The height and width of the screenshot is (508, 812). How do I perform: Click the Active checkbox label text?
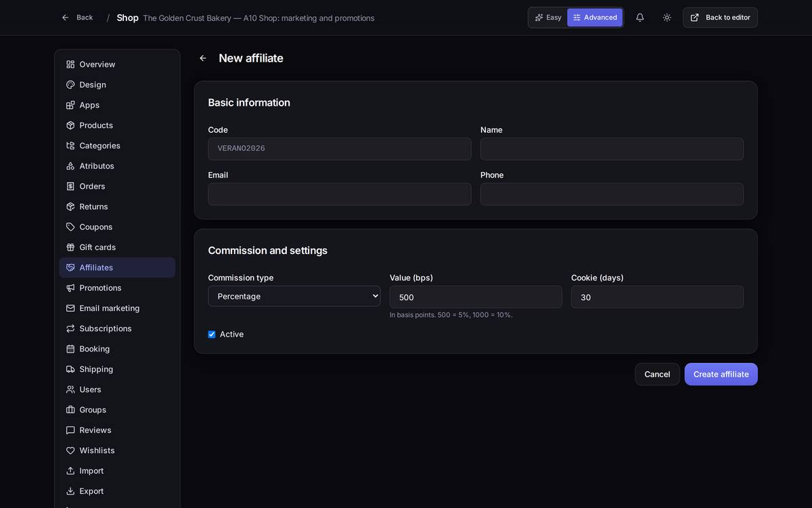tap(231, 335)
